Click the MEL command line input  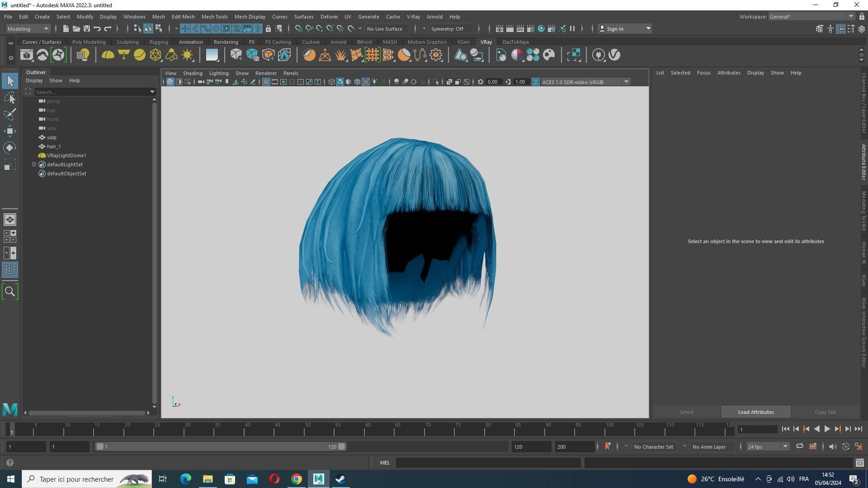[488, 463]
